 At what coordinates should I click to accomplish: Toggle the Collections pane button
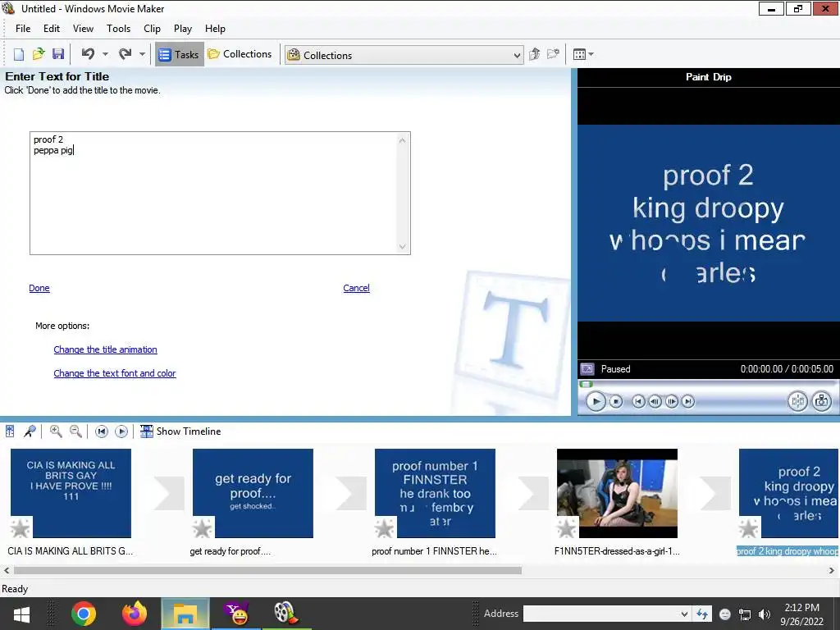240,54
